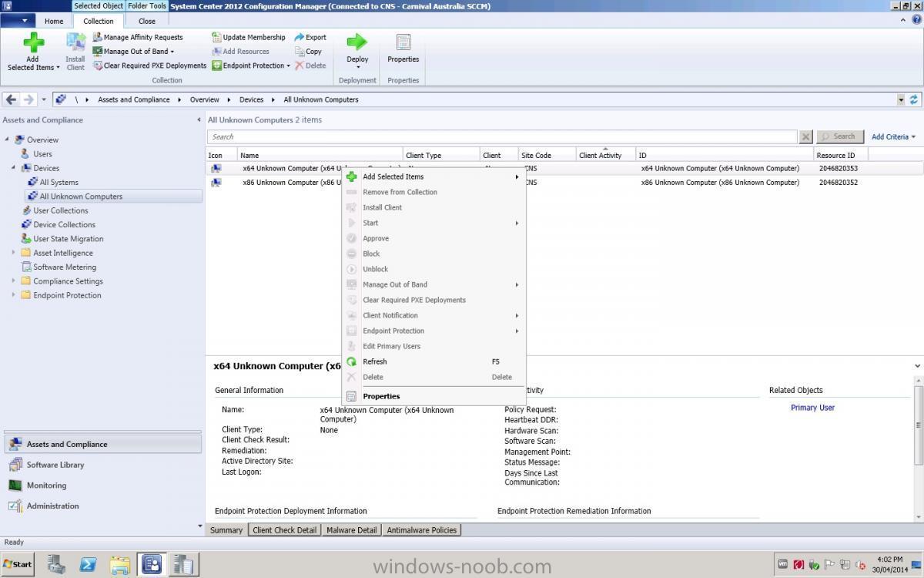
Task: Sort by the Resource ID column header
Action: click(x=841, y=155)
